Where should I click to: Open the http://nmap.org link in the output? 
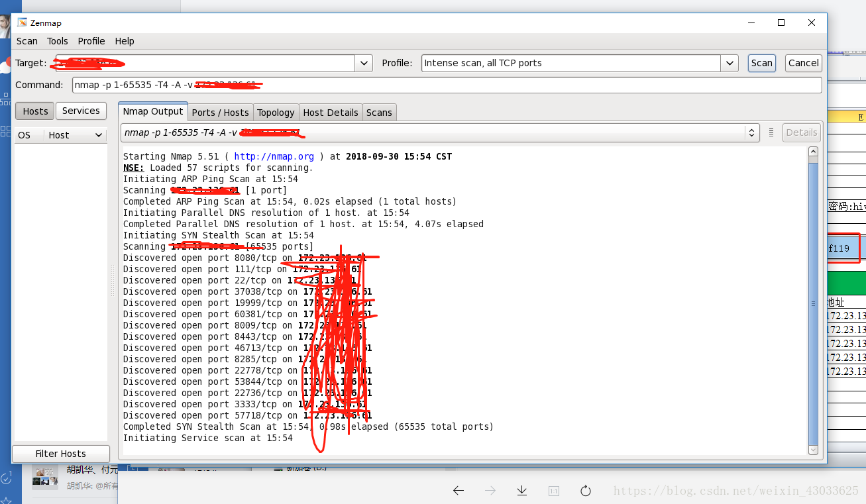click(x=274, y=156)
